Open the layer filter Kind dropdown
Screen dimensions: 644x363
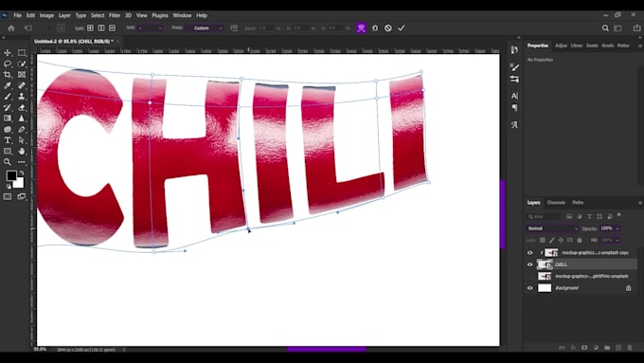click(545, 216)
